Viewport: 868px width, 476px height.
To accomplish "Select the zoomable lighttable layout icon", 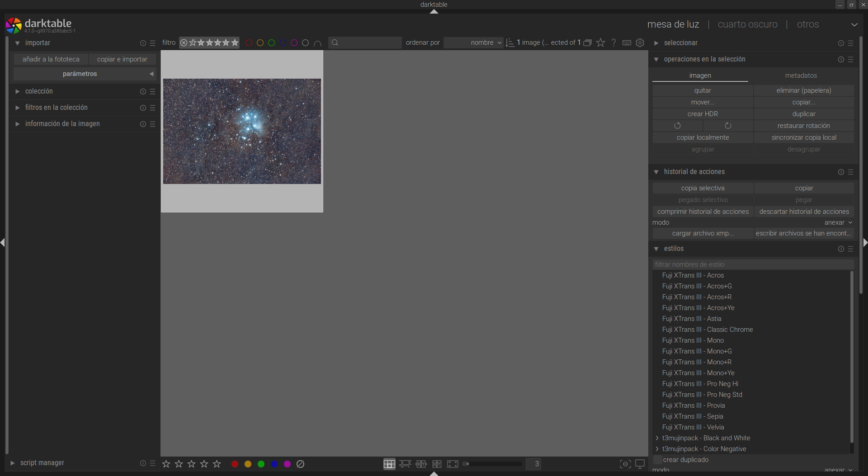I will pyautogui.click(x=405, y=464).
